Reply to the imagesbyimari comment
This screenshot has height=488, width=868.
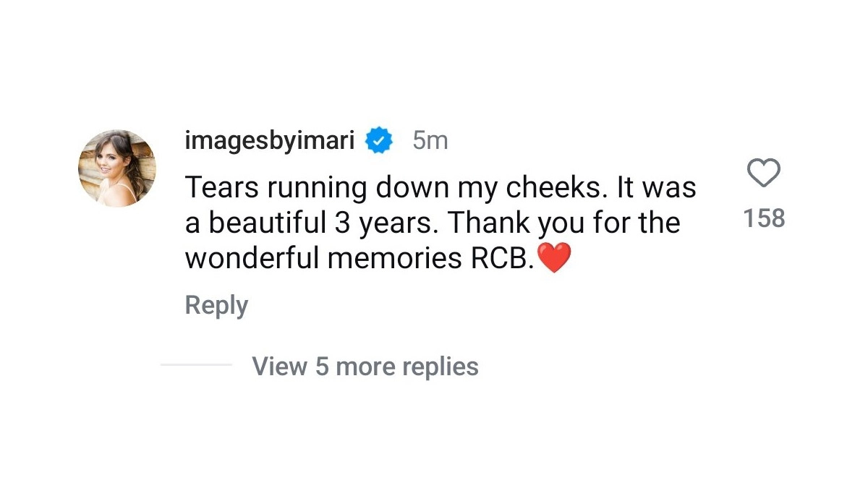click(x=216, y=305)
